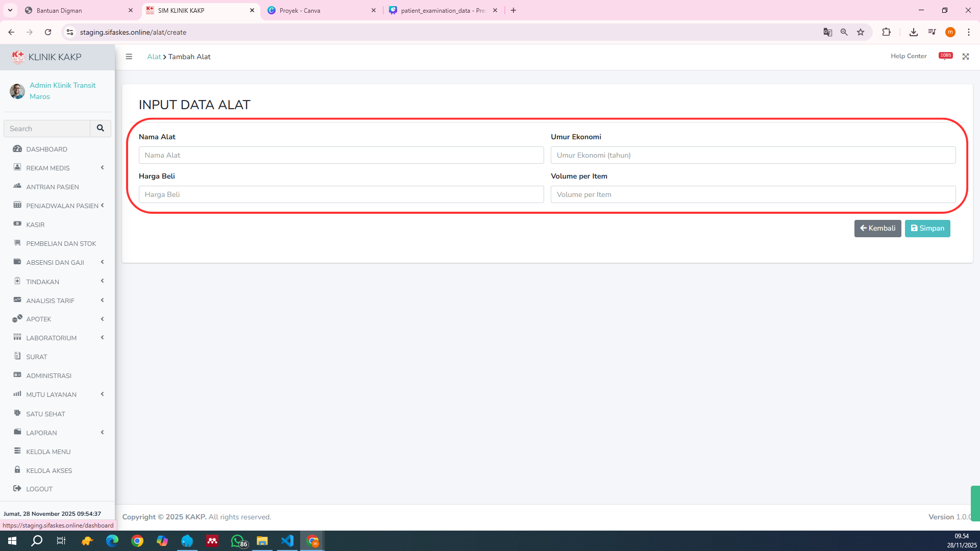Open Satu Sehat in the sidebar
The height and width of the screenshot is (551, 980).
[45, 414]
